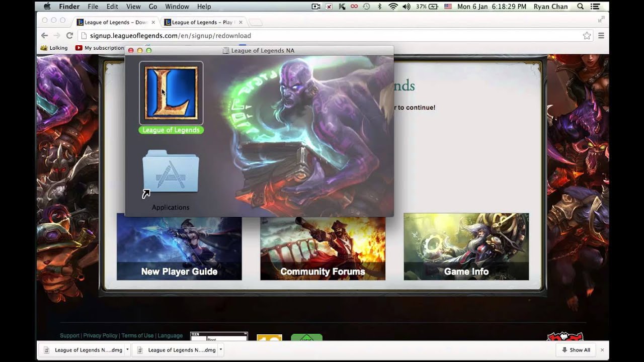The height and width of the screenshot is (362, 644).
Task: Click Ryan Chan user name in menu bar
Action: [x=551, y=7]
